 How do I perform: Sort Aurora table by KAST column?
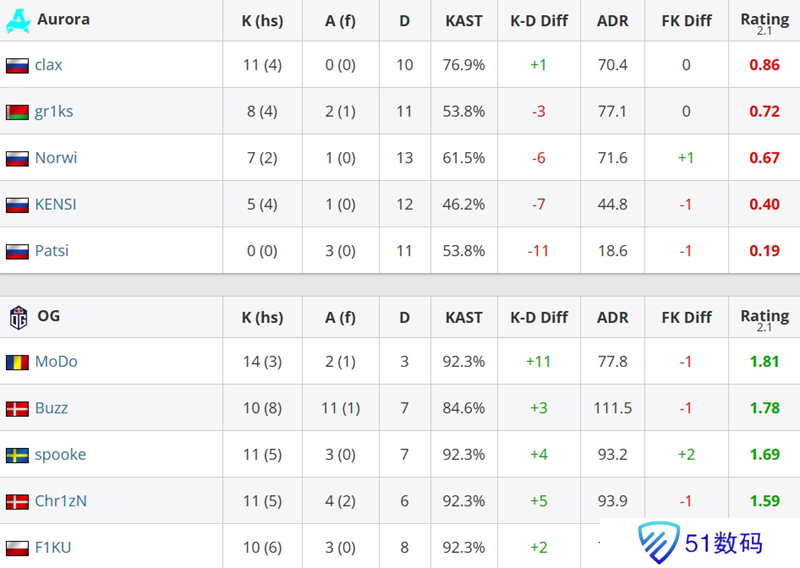tap(464, 20)
